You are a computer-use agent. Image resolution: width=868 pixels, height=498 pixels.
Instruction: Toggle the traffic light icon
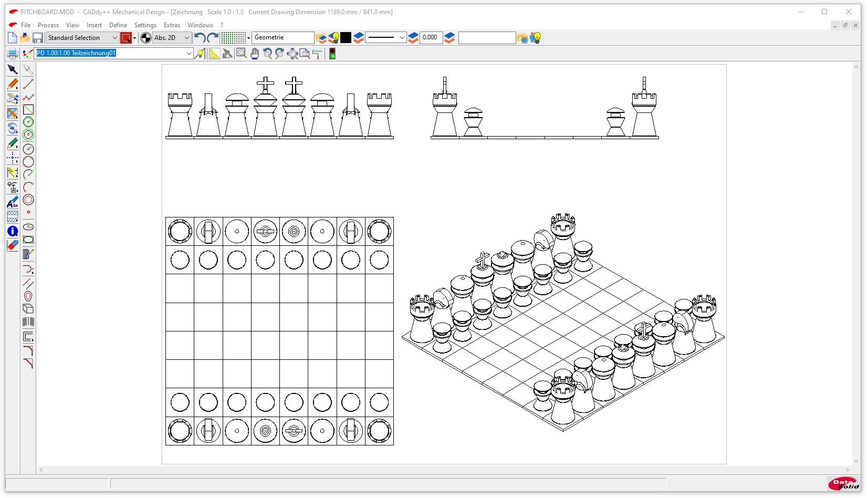(x=332, y=54)
